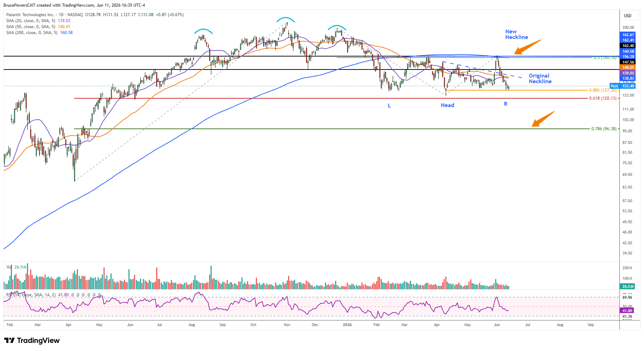
Task: Click the 26.5M volume axis tag
Action: coord(628,286)
